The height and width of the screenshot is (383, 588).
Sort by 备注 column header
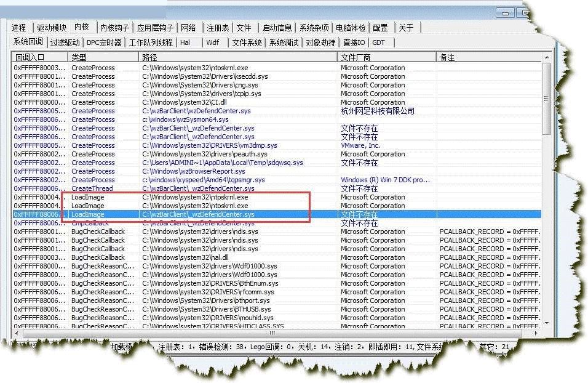(x=488, y=57)
